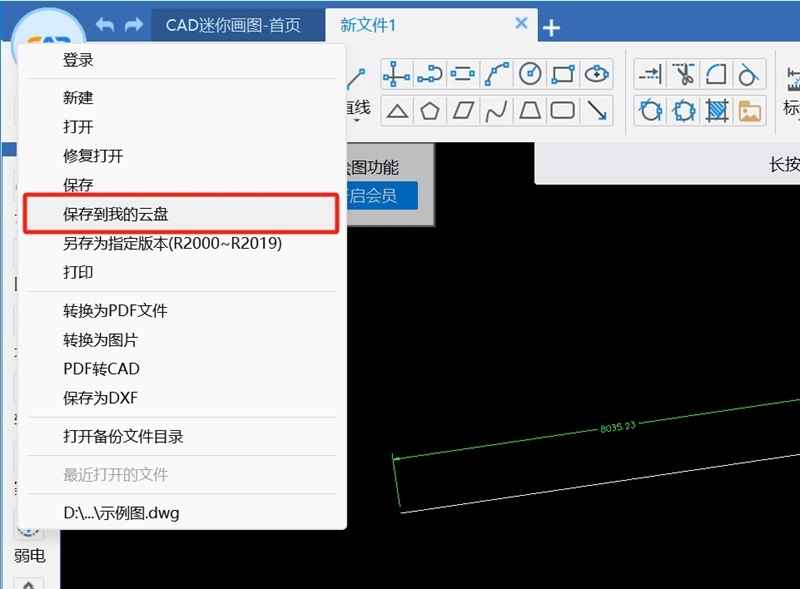Select the spline curve tool
Image resolution: width=800 pixels, height=589 pixels.
pos(494,112)
